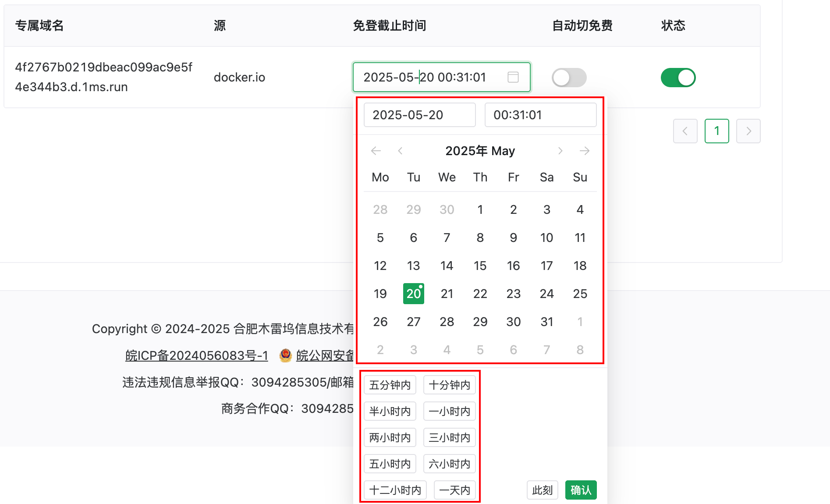The width and height of the screenshot is (830, 504).
Task: Open the 皖ICP备2024056083号-1 link
Action: [x=196, y=355]
